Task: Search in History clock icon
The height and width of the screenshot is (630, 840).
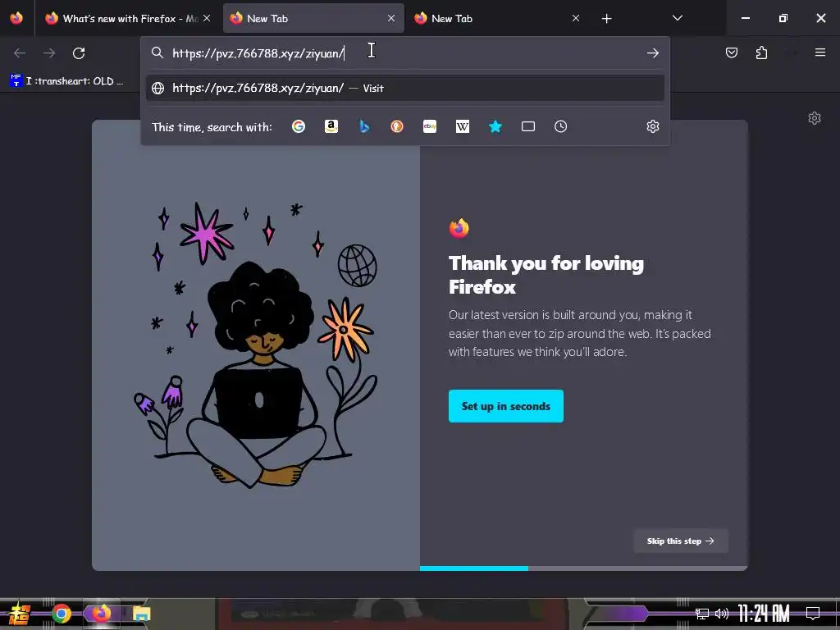Action: (x=561, y=126)
